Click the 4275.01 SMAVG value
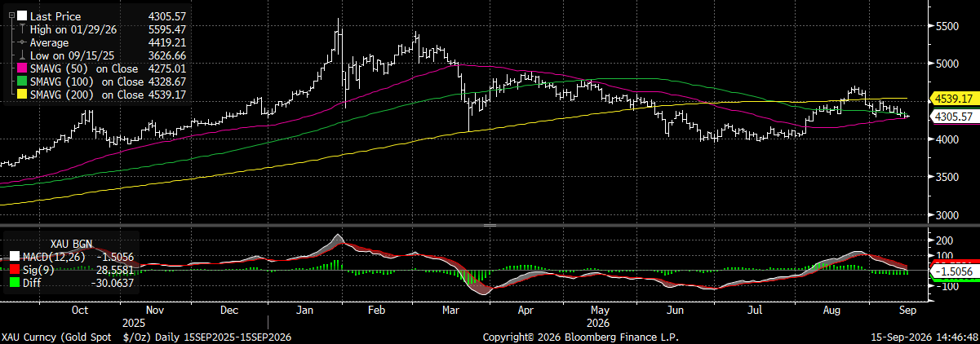980x344 pixels. [166, 68]
